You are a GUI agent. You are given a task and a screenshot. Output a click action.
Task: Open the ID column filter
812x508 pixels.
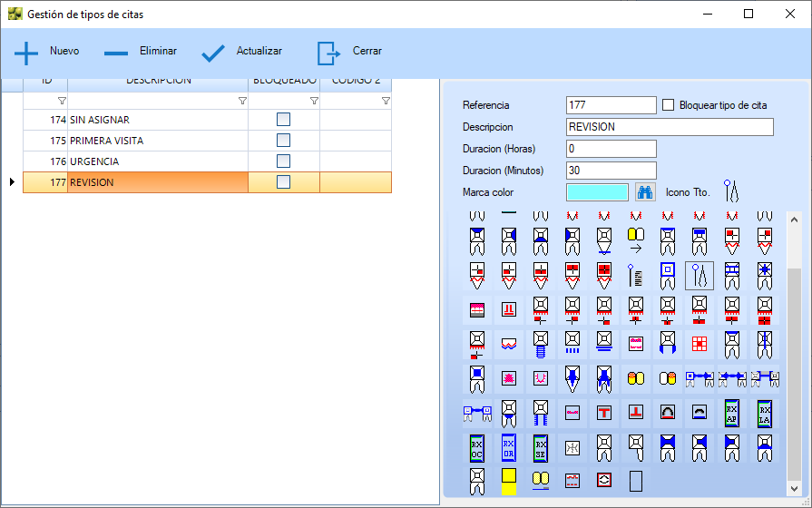[x=62, y=101]
